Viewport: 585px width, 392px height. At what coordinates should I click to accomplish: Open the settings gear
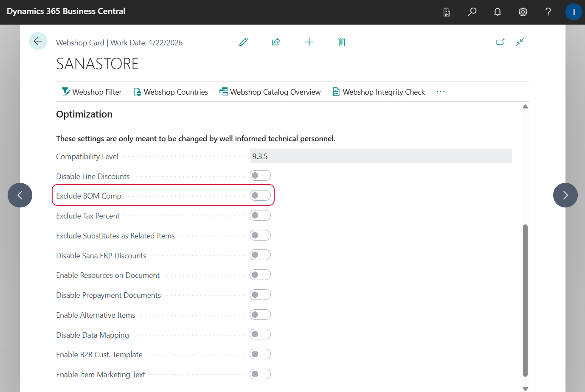(523, 12)
